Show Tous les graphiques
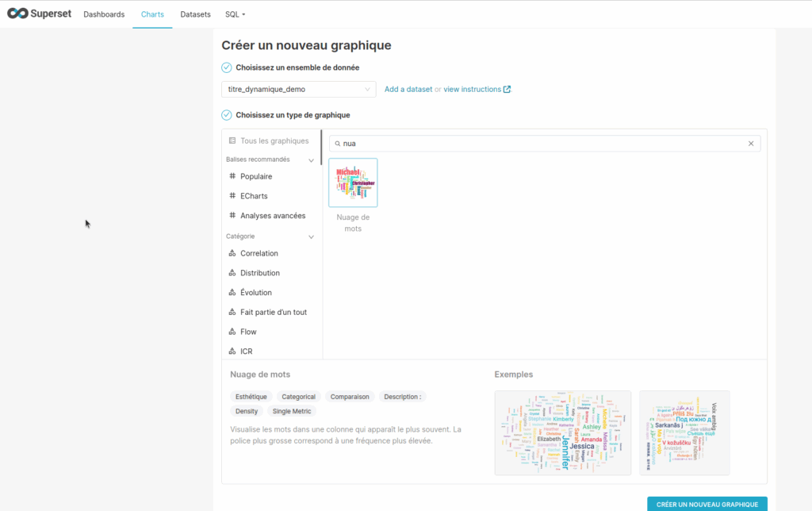The width and height of the screenshot is (812, 511). (274, 140)
